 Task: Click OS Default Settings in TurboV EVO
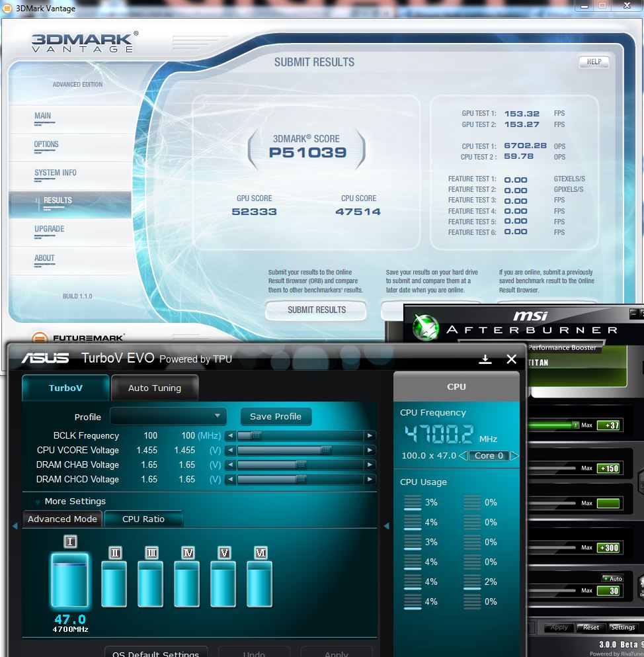156,652
